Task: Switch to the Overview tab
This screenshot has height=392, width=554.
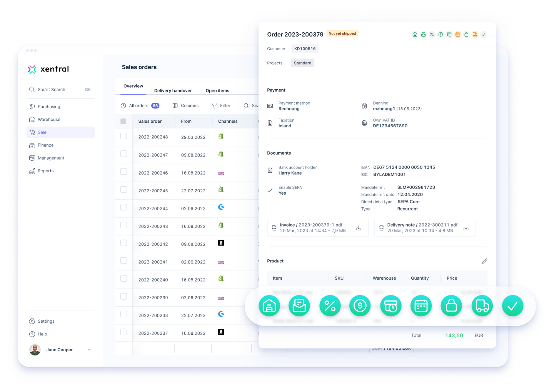Action: tap(133, 86)
